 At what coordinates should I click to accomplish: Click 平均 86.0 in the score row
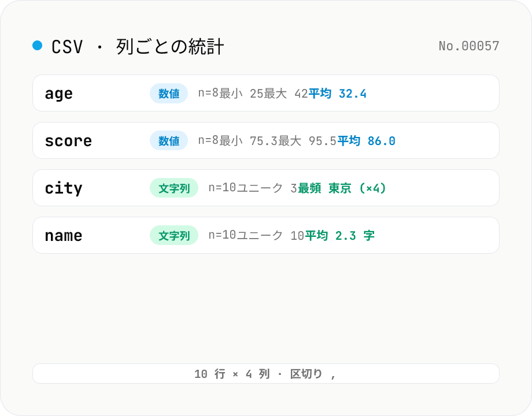367,141
